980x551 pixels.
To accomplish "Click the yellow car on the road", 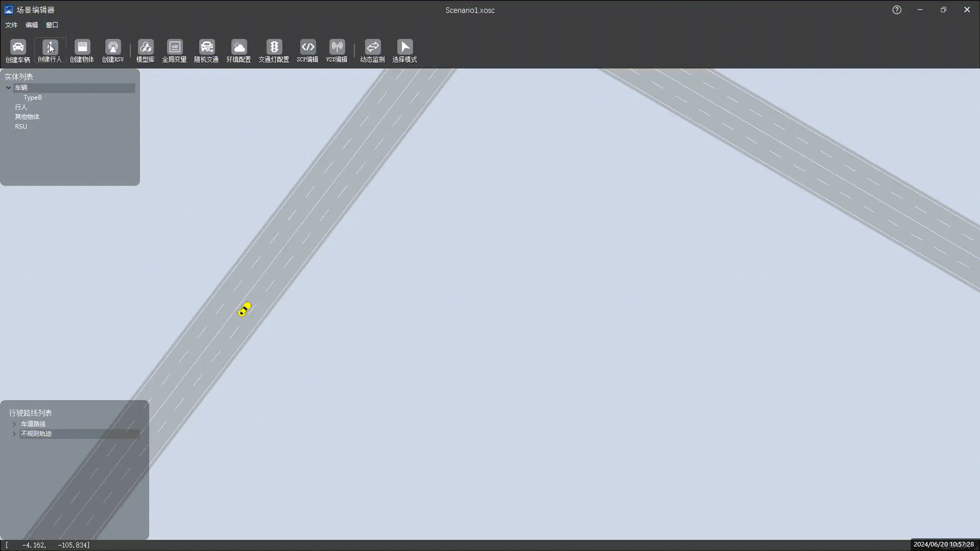I will point(245,309).
